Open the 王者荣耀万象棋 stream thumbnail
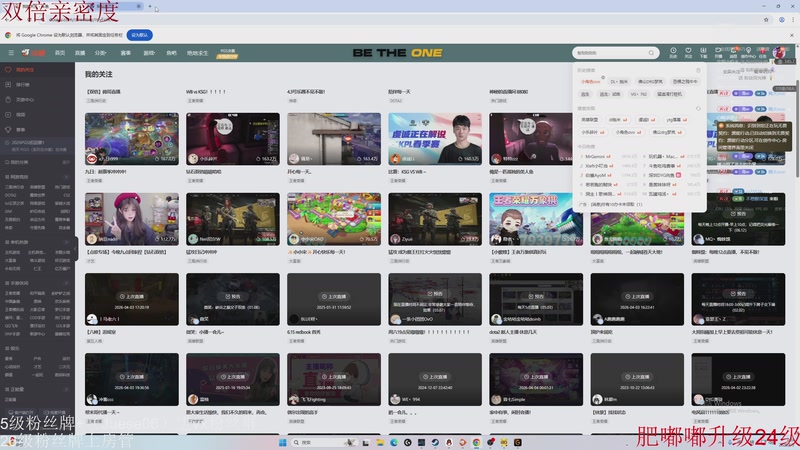This screenshot has height=450, width=800. pyautogui.click(x=536, y=219)
